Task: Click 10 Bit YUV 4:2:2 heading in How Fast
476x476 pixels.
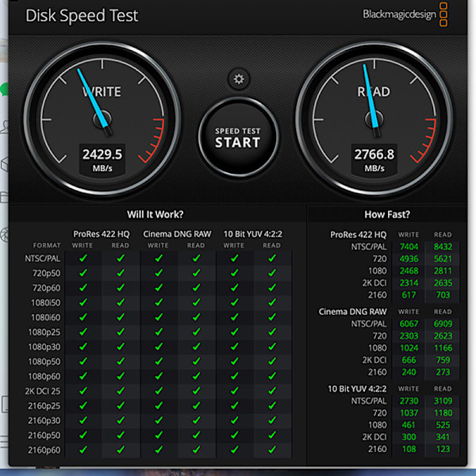Action: point(357,389)
